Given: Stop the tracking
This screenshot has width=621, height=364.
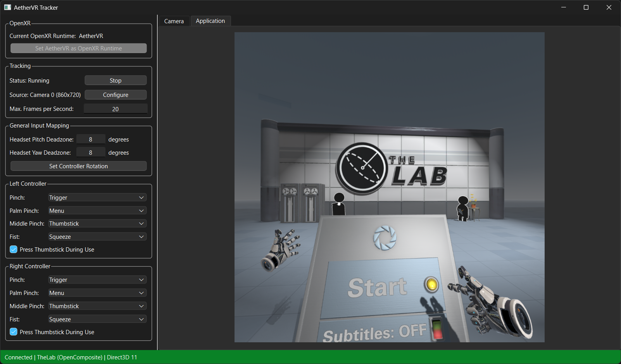Looking at the screenshot, I should 116,80.
